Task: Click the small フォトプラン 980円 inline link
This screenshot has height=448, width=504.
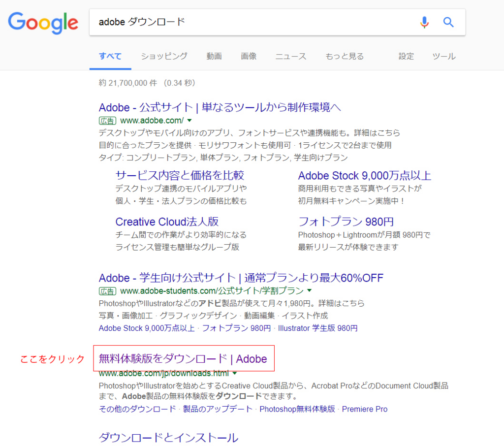Action: point(236,328)
